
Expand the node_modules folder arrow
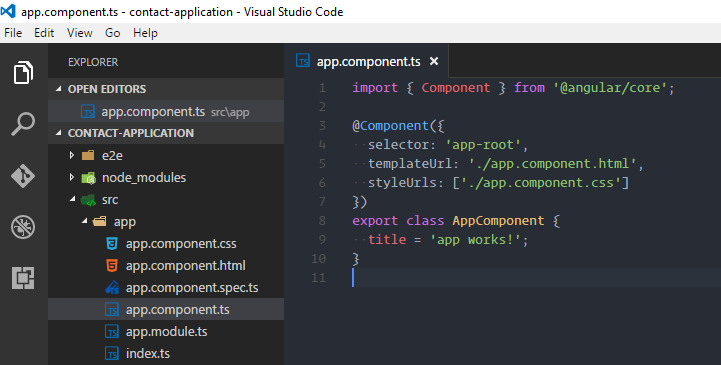(72, 177)
